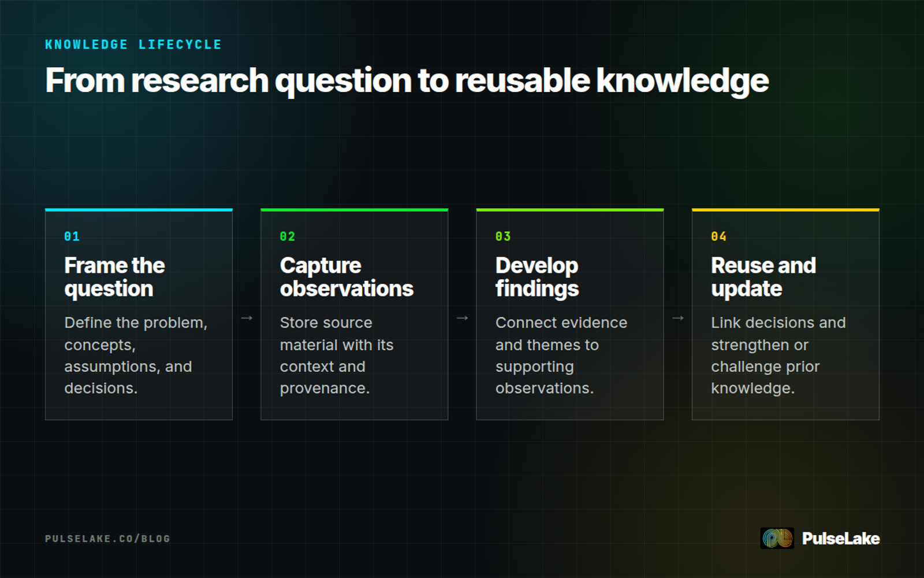Click step number 01
The image size is (924, 578).
[x=72, y=236]
